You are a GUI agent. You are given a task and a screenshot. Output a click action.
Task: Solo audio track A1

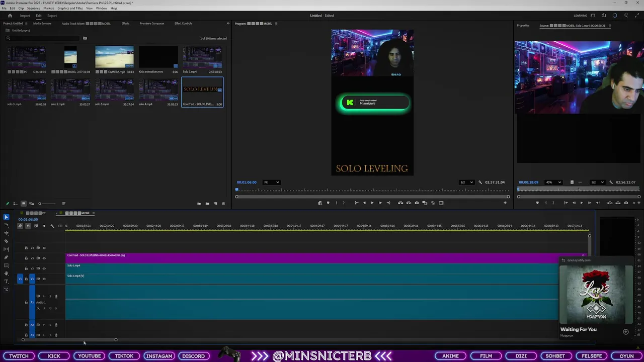50,296
